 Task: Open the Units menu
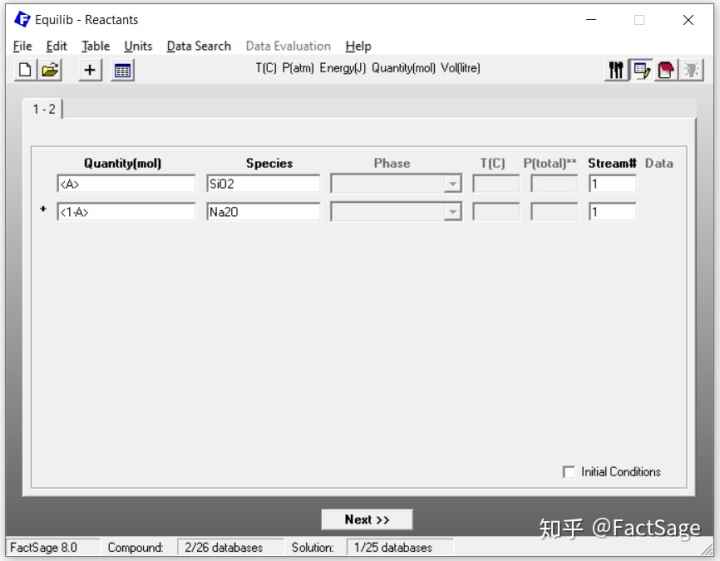(138, 46)
